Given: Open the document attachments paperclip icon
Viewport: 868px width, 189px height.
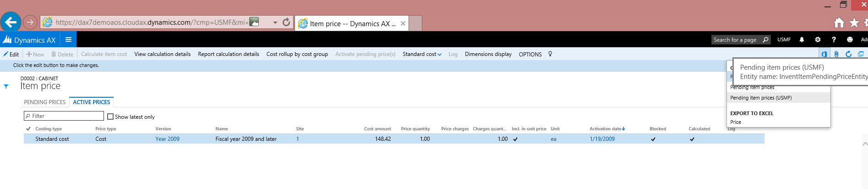Looking at the screenshot, I should [836, 54].
